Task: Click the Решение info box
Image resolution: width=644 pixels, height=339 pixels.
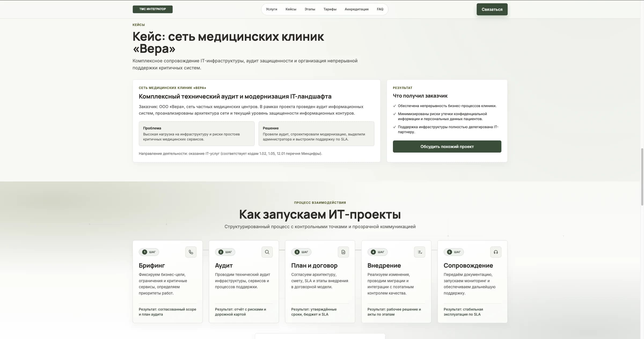Action: click(316, 134)
